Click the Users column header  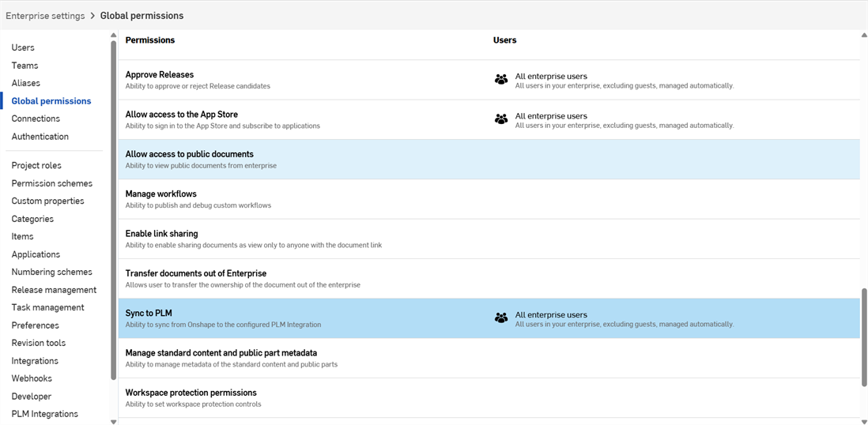pos(505,40)
